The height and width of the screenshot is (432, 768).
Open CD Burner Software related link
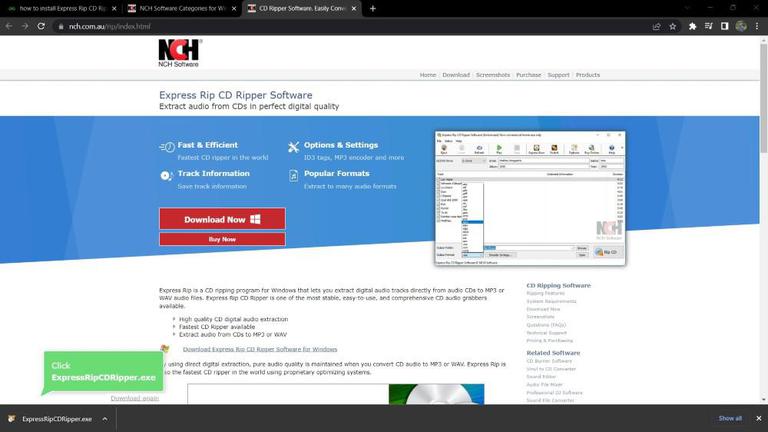tap(549, 361)
